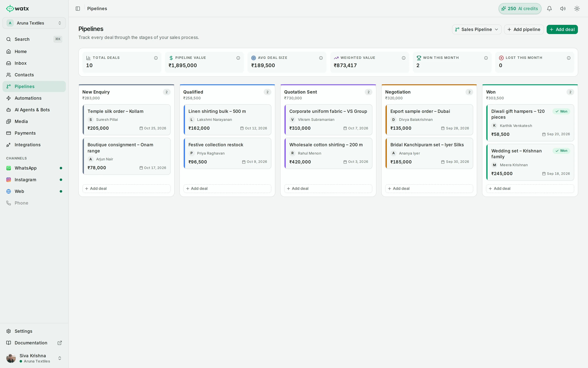Show info for Pipeline Value metric
This screenshot has height=368, width=588.
pos(238,58)
